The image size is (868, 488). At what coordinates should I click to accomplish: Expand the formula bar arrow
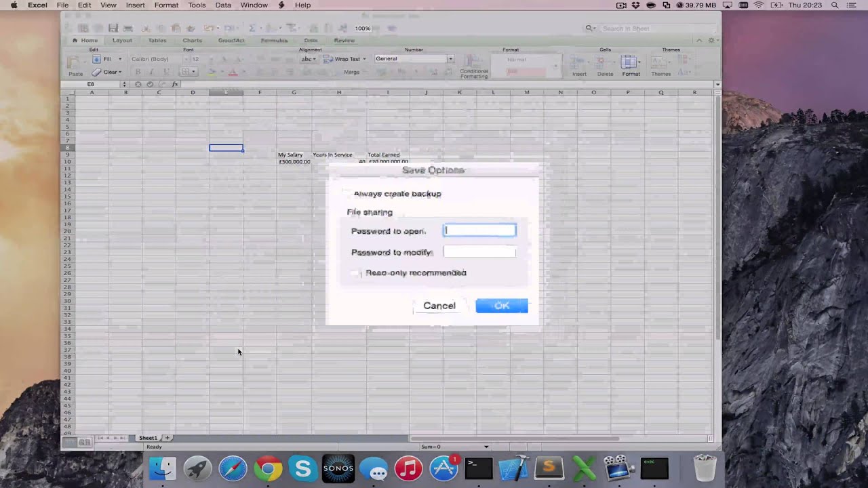pos(717,84)
